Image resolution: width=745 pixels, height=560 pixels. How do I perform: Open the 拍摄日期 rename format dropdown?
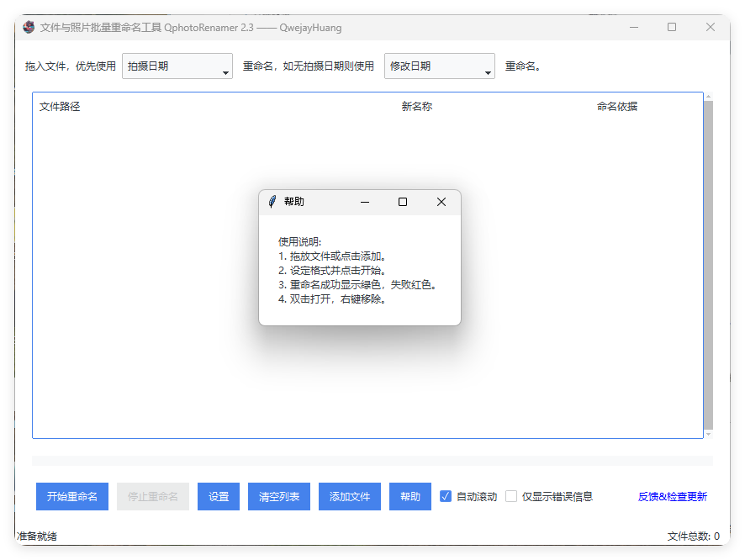point(177,66)
